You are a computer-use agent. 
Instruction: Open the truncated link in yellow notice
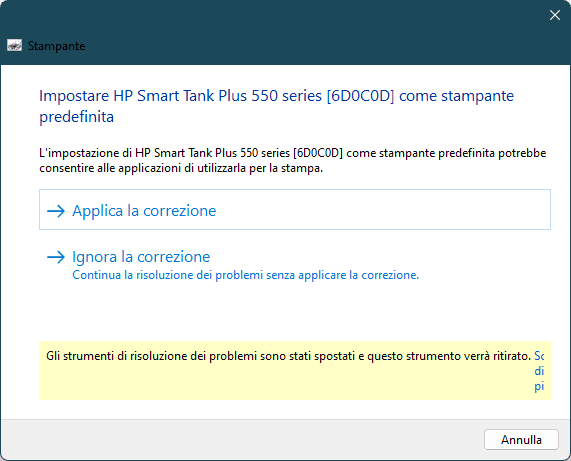coord(539,371)
